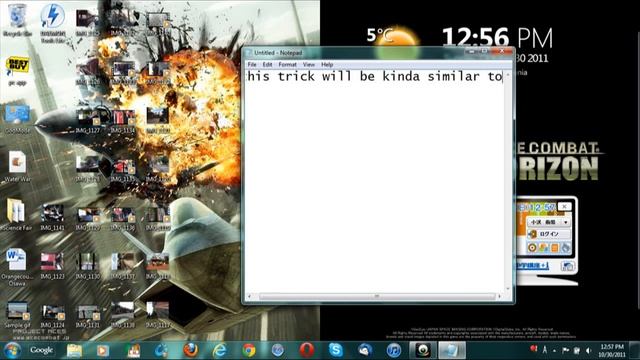Click in the Notepad text area
The image size is (640, 360).
[375, 180]
